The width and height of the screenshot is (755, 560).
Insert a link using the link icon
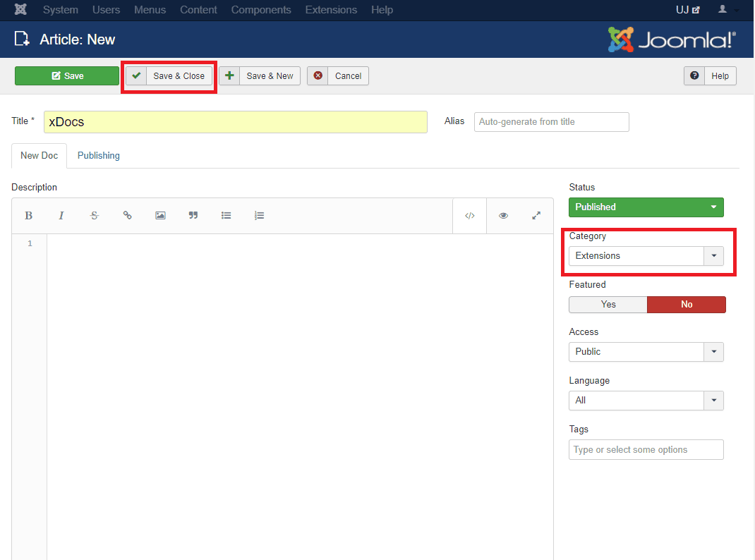pos(128,216)
